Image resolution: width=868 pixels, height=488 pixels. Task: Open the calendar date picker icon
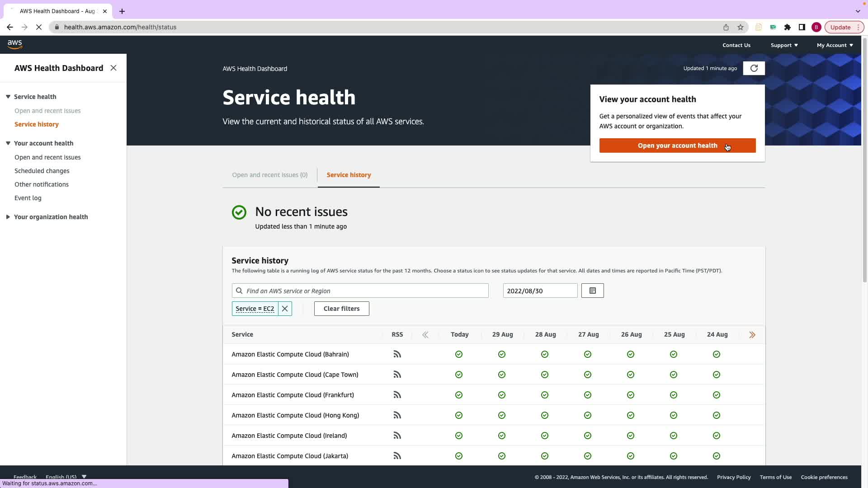point(592,291)
